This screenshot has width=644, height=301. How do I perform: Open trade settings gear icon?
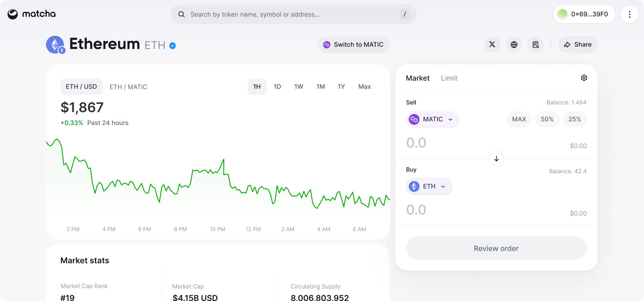[x=584, y=78]
